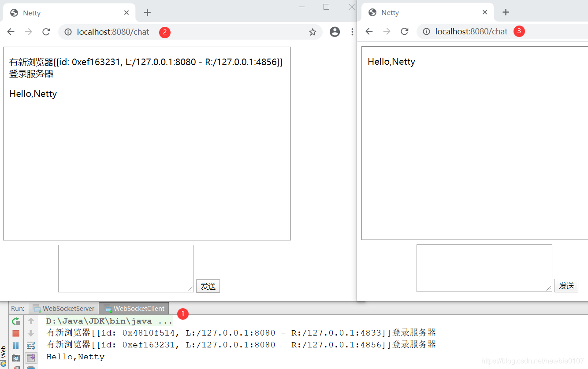Viewport: 588px width, 369px height.
Task: Switch to the WebSocketServer run tab
Action: 63,308
